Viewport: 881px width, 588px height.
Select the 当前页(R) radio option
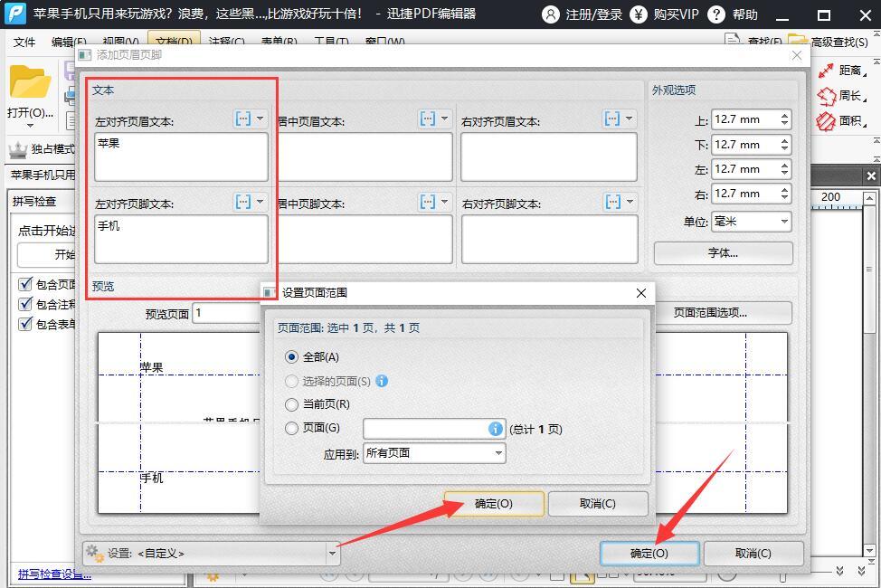tap(291, 404)
